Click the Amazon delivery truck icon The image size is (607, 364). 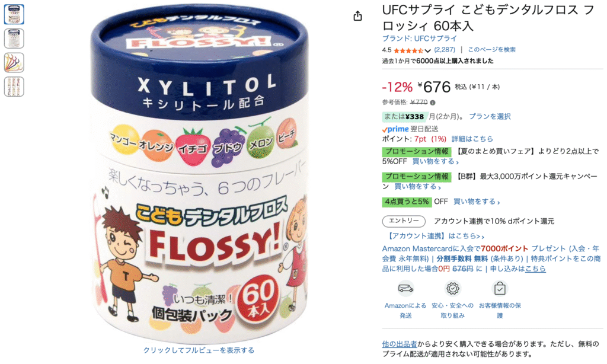click(x=405, y=289)
